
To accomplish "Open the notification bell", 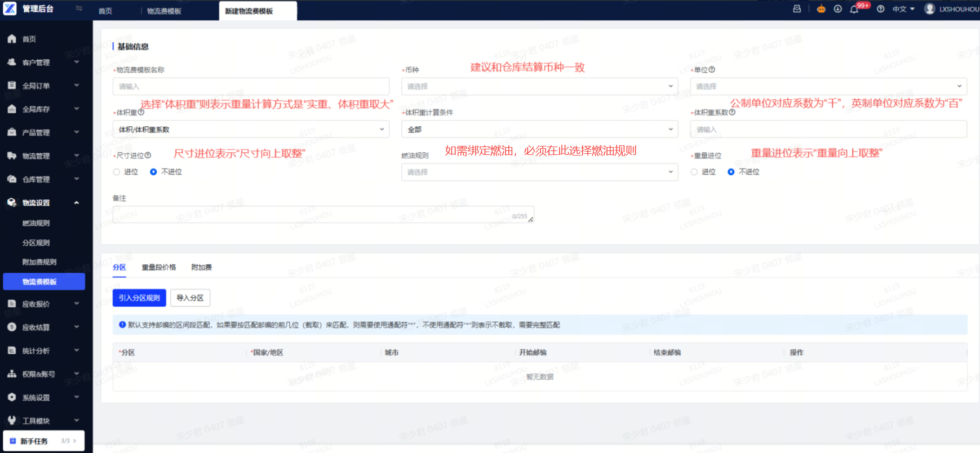I will 854,9.
